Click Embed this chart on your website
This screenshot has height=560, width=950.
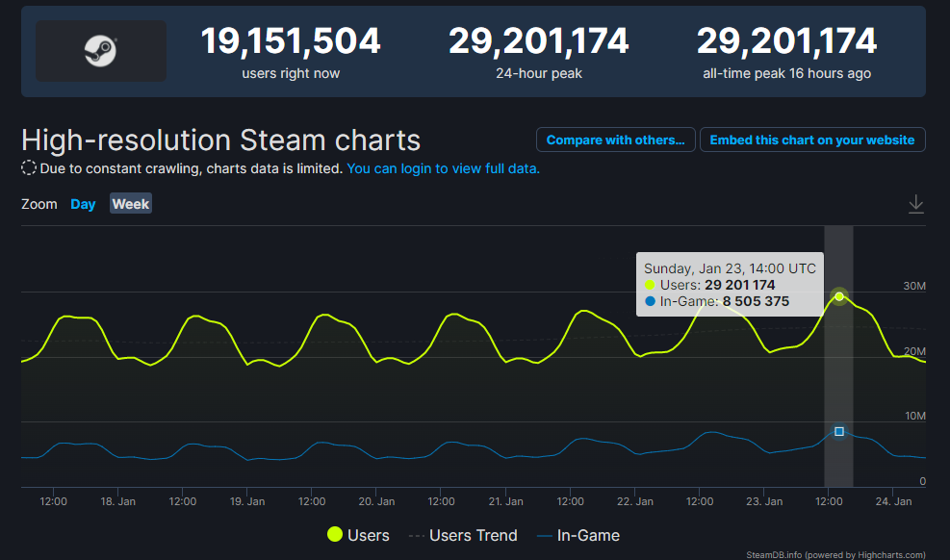pos(812,140)
